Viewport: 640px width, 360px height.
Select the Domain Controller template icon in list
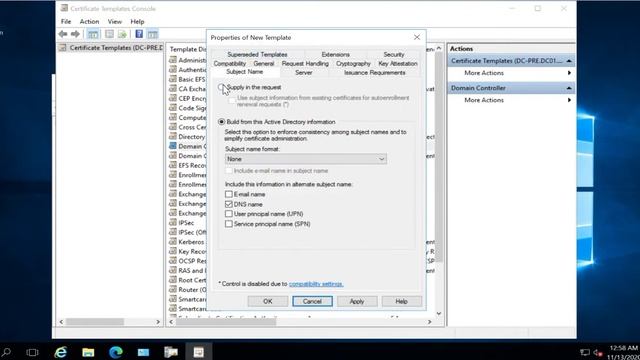(x=173, y=146)
